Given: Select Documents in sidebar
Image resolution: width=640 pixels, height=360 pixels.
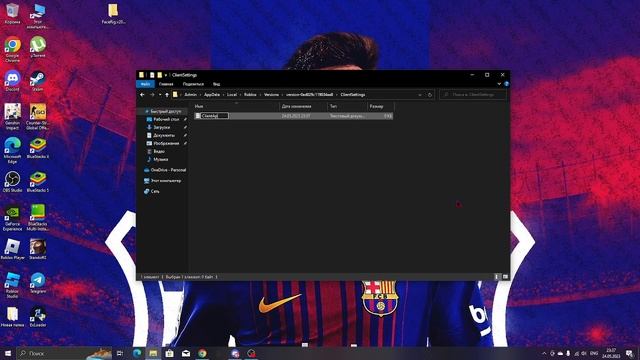Looking at the screenshot, I should click(x=163, y=135).
